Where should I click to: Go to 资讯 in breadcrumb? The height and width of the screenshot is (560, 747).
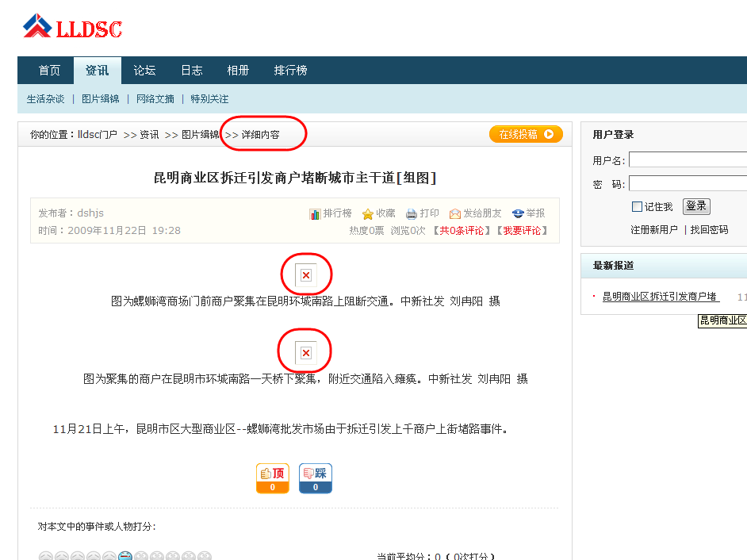click(x=149, y=135)
